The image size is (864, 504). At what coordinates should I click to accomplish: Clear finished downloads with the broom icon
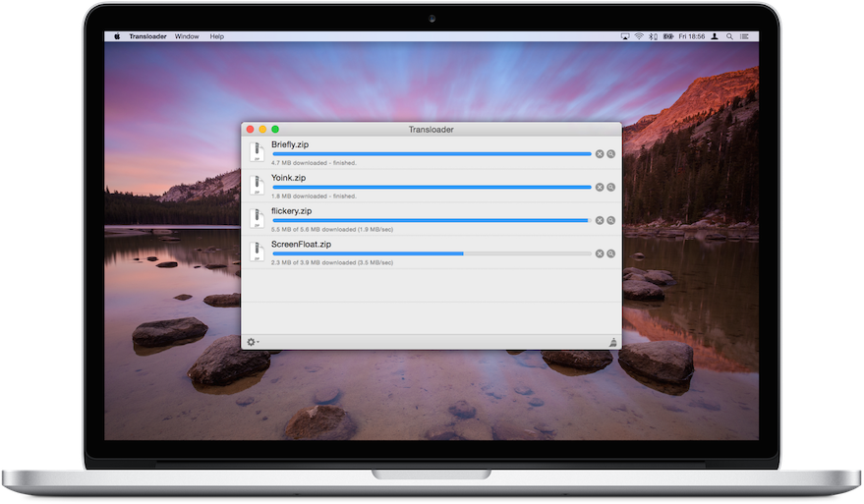point(612,342)
